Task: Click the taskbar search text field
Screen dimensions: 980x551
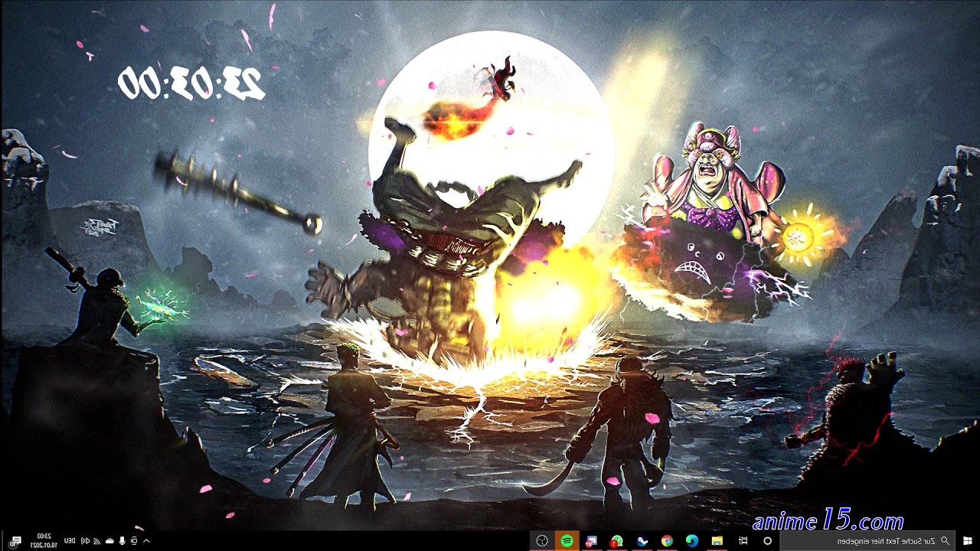Action: pyautogui.click(x=868, y=541)
